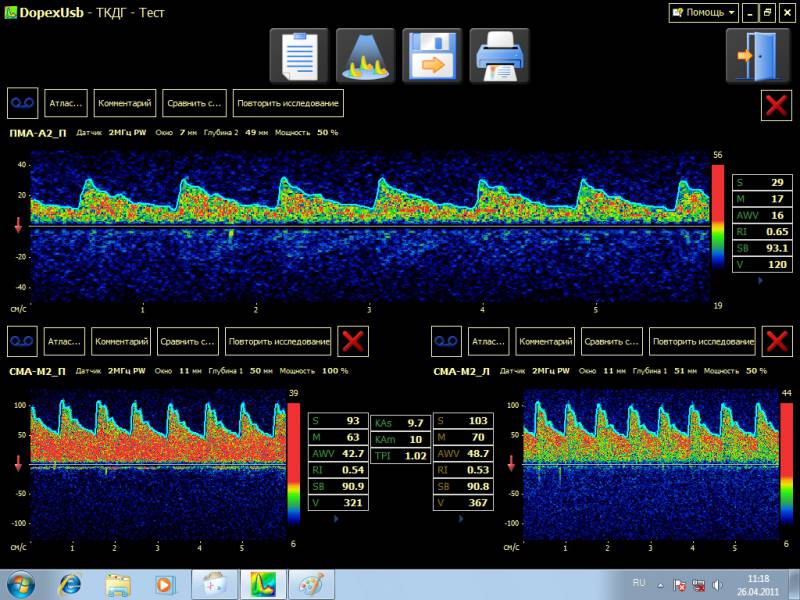Click Сравнить с... in СМА-M2_П panel
The width and height of the screenshot is (800, 600).
188,341
